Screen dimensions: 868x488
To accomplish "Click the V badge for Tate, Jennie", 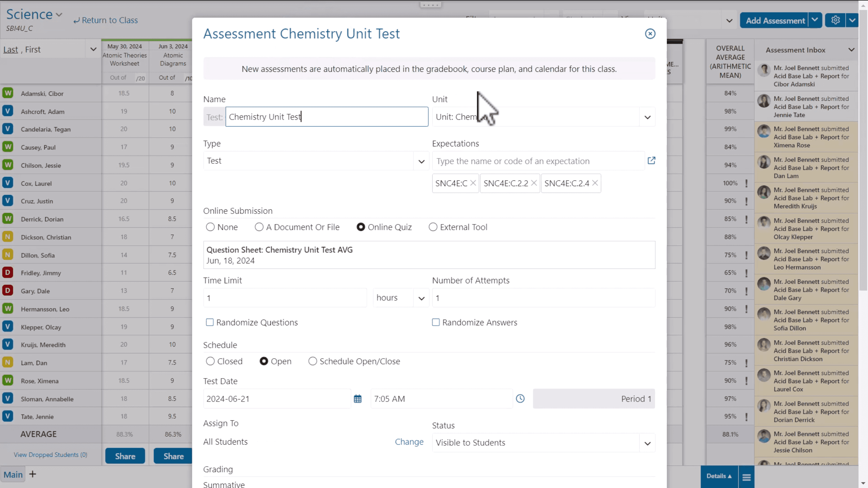I will point(7,416).
